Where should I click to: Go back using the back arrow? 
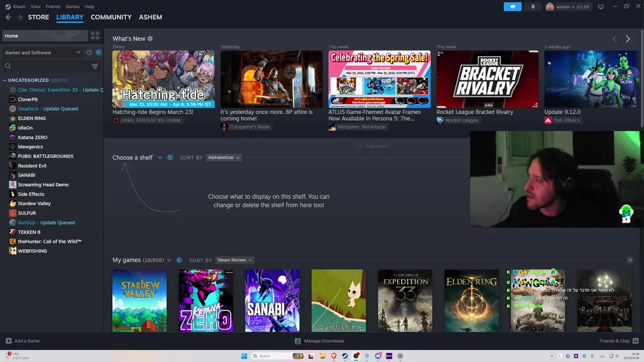coord(9,17)
